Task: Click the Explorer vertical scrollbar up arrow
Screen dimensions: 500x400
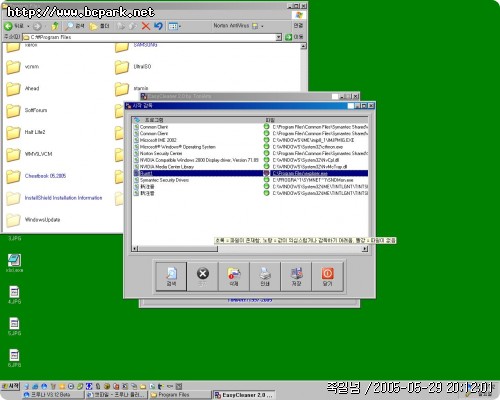Action: tap(304, 46)
